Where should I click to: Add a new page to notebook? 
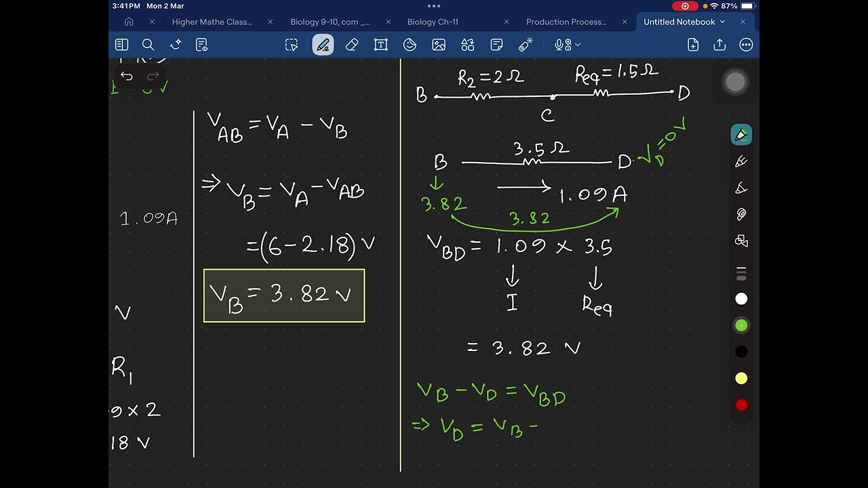[693, 45]
